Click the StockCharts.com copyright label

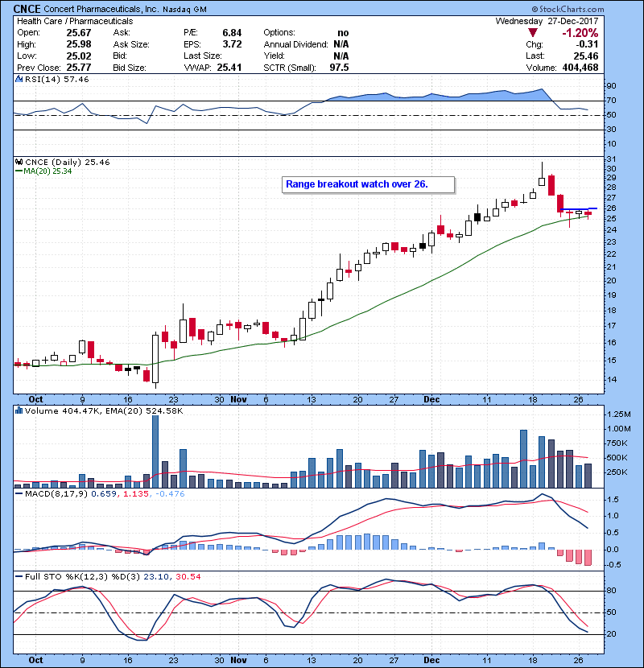pos(568,9)
